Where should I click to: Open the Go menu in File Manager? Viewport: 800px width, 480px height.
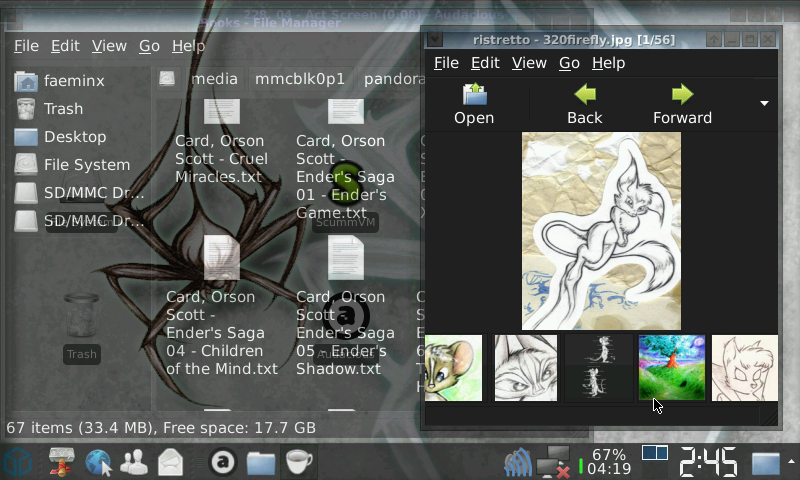coord(149,46)
